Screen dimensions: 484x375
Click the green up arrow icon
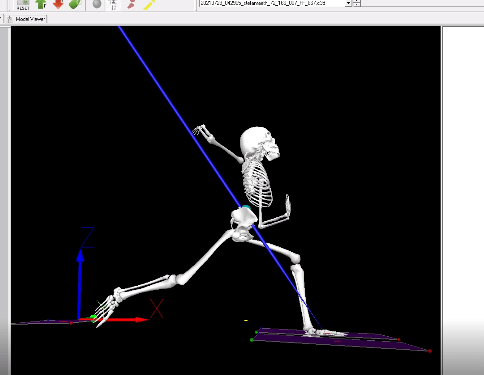[41, 4]
